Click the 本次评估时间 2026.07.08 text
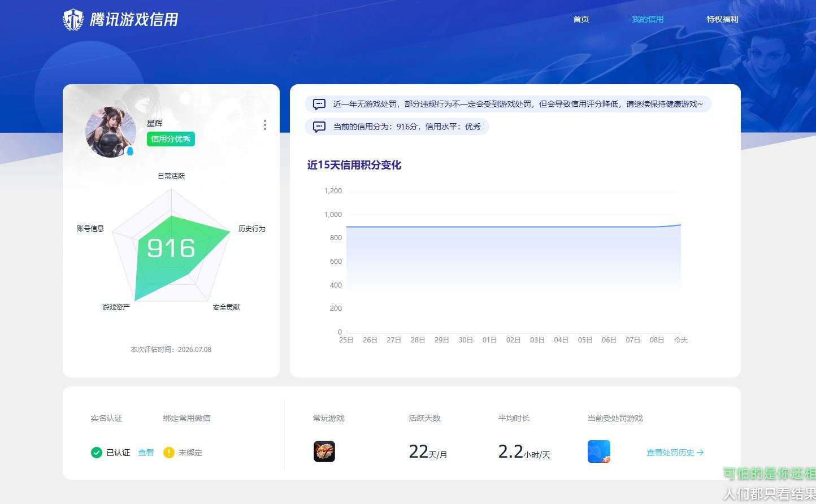Image resolution: width=816 pixels, height=504 pixels. (171, 350)
